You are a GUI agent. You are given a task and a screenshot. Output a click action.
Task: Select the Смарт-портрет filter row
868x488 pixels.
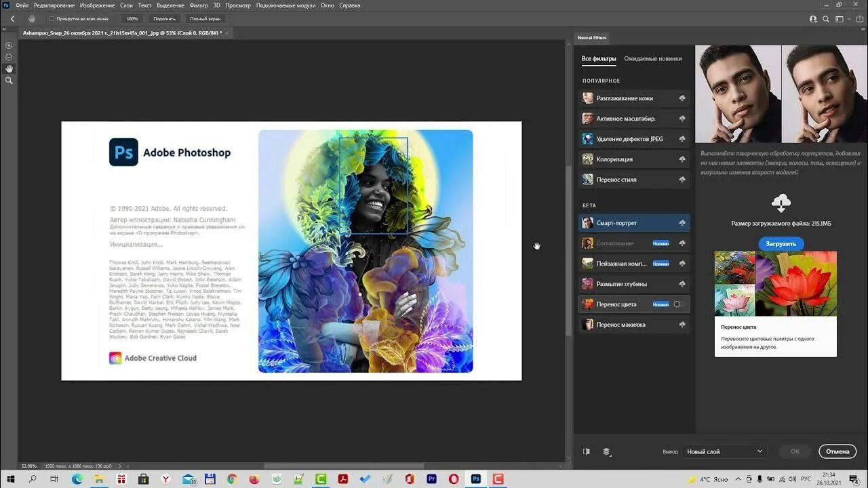(x=634, y=223)
